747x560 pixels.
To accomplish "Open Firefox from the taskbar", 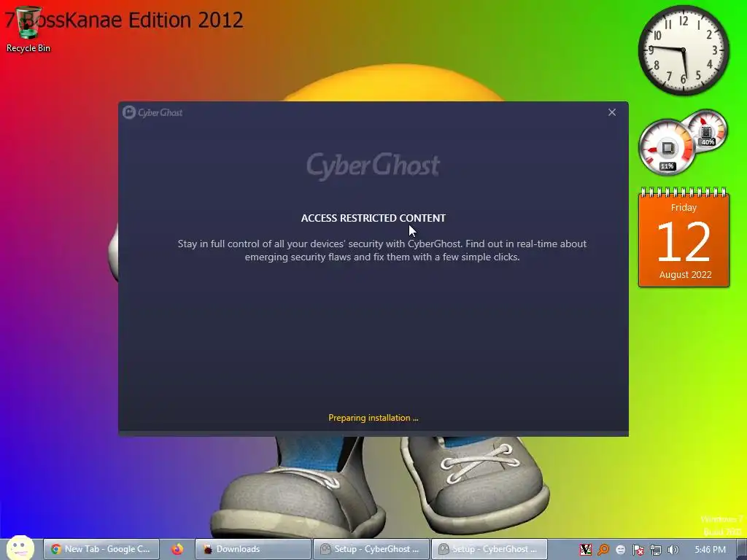I will (x=177, y=549).
